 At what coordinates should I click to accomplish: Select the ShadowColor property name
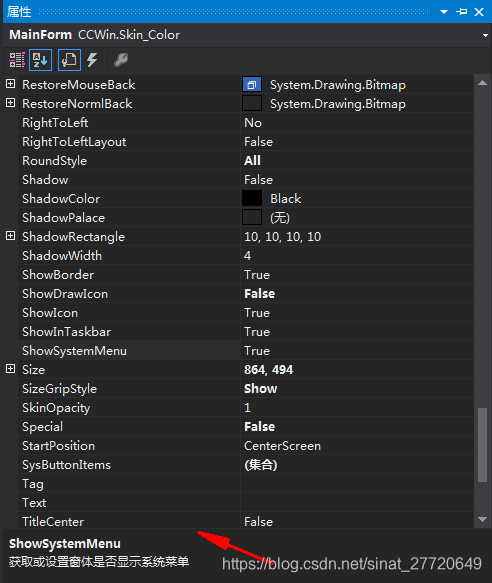(61, 199)
